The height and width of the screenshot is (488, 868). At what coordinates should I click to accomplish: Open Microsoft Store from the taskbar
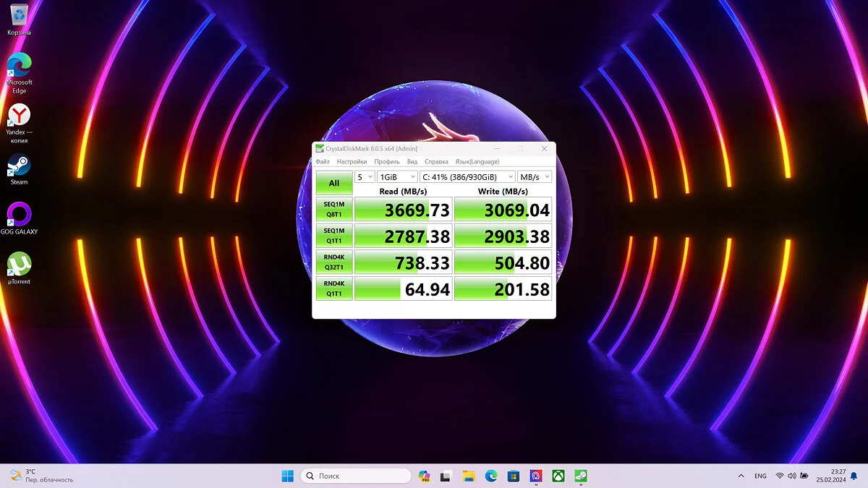click(514, 476)
